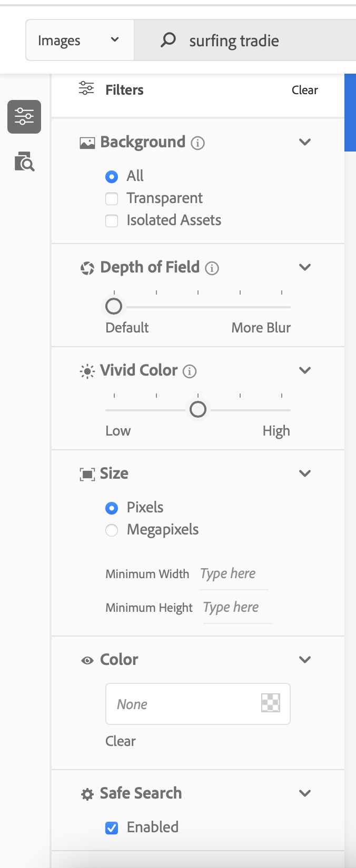Select the visual search icon in sidebar

point(24,162)
